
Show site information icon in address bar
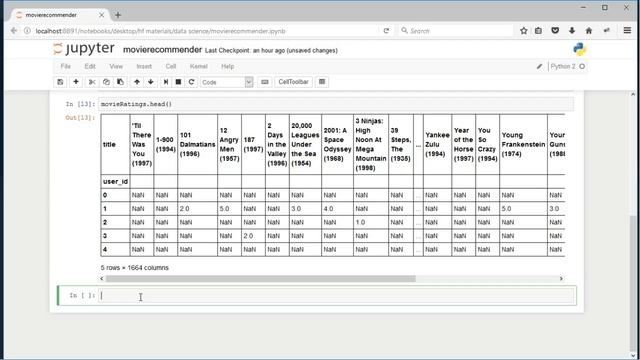[x=27, y=31]
